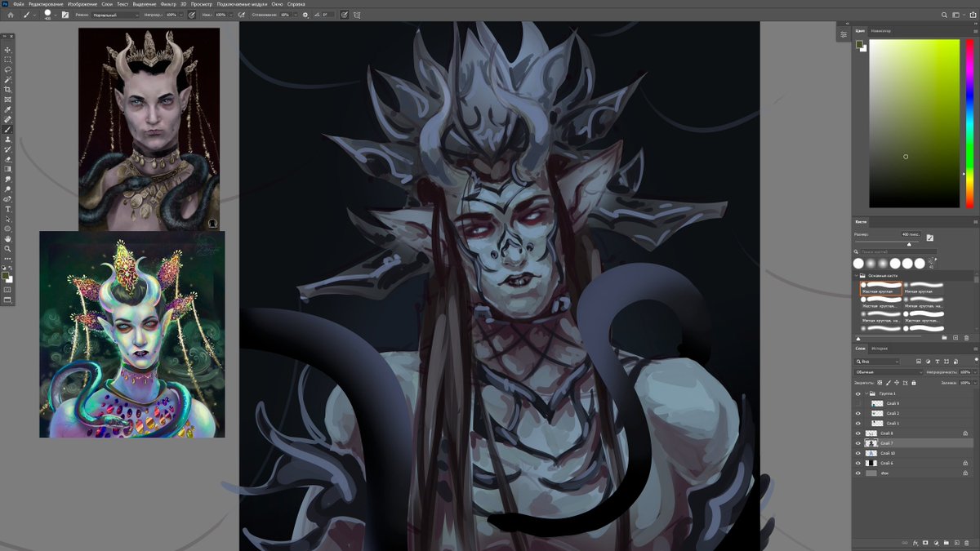This screenshot has width=980, height=551.
Task: Hide the Фон background layer
Action: (857, 473)
